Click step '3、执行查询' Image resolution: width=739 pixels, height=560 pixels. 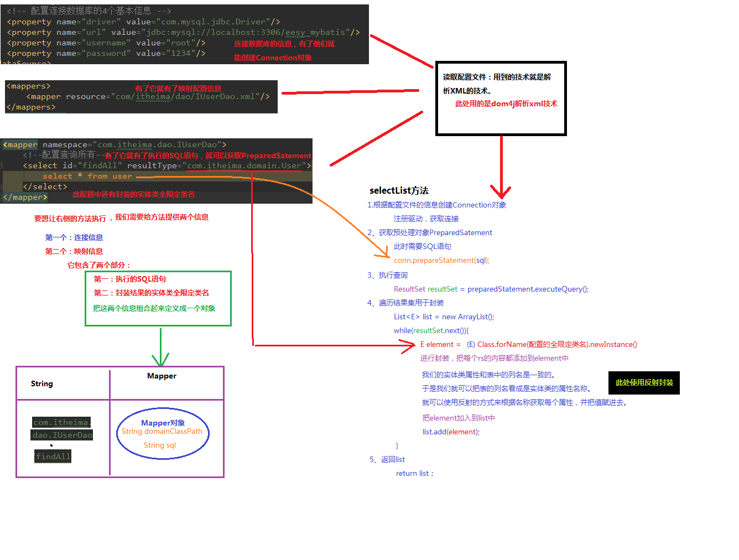tap(387, 275)
